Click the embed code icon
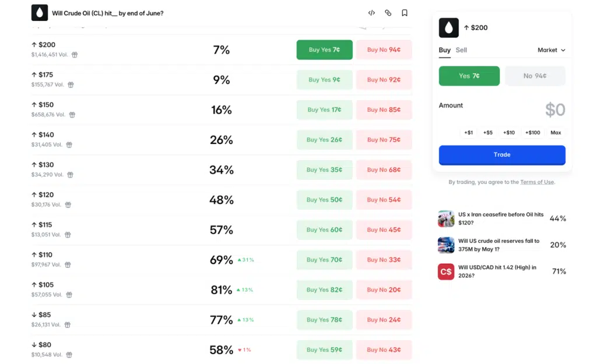The width and height of the screenshot is (597, 364). [x=371, y=13]
